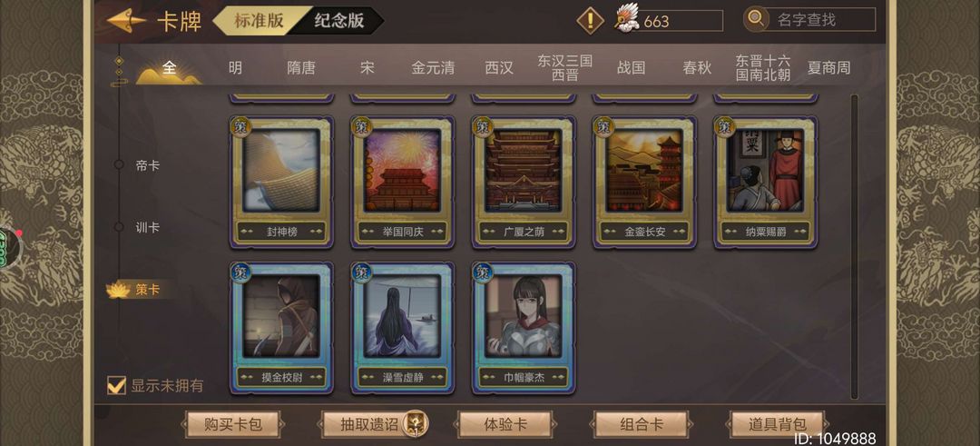This screenshot has width=980, height=446.
Task: Click the 购买卡包 button
Action: coord(233,425)
